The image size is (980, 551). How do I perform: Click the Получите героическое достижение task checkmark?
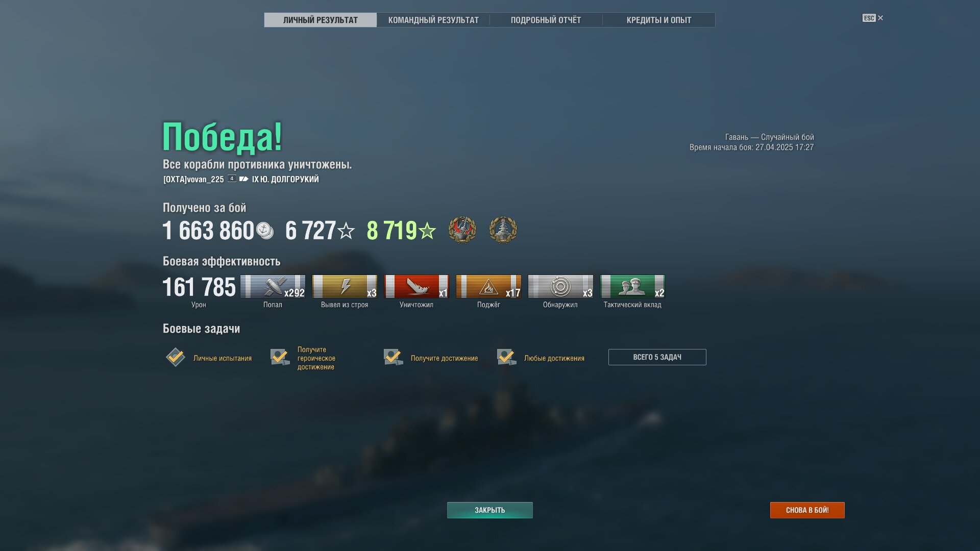280,357
